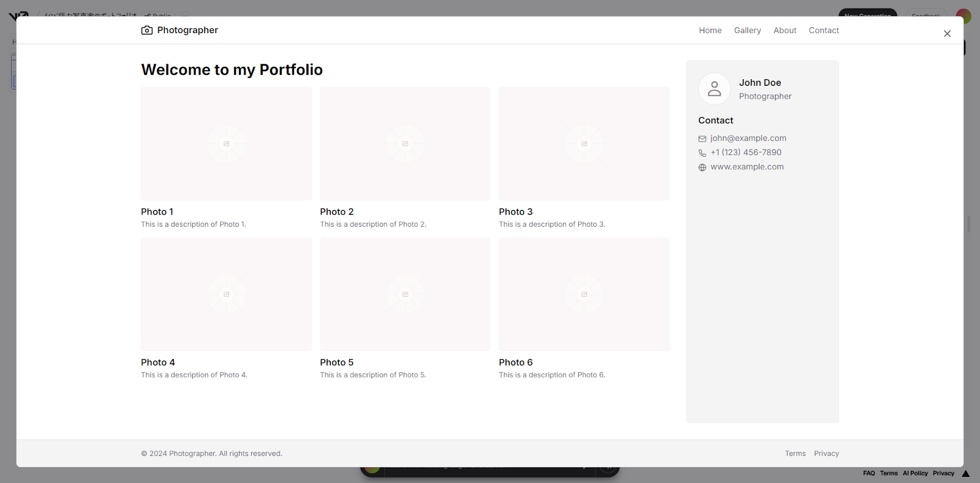Click the phone icon in Contact
Screen dimensions: 980x483
coord(703,153)
